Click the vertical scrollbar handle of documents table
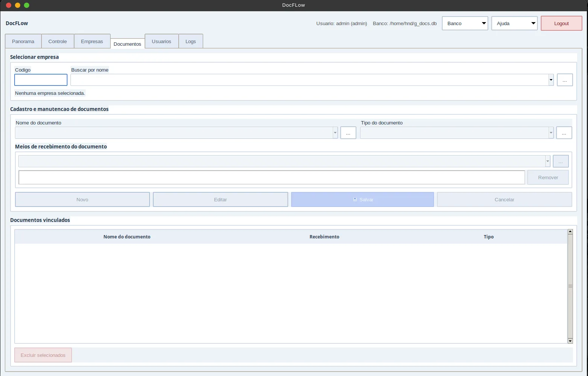The image size is (588, 376). [x=570, y=286]
